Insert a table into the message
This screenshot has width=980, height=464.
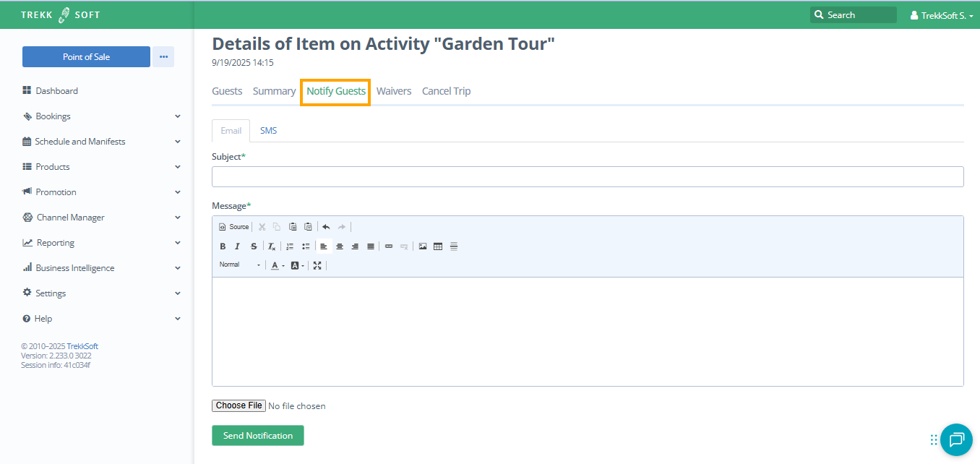click(438, 246)
